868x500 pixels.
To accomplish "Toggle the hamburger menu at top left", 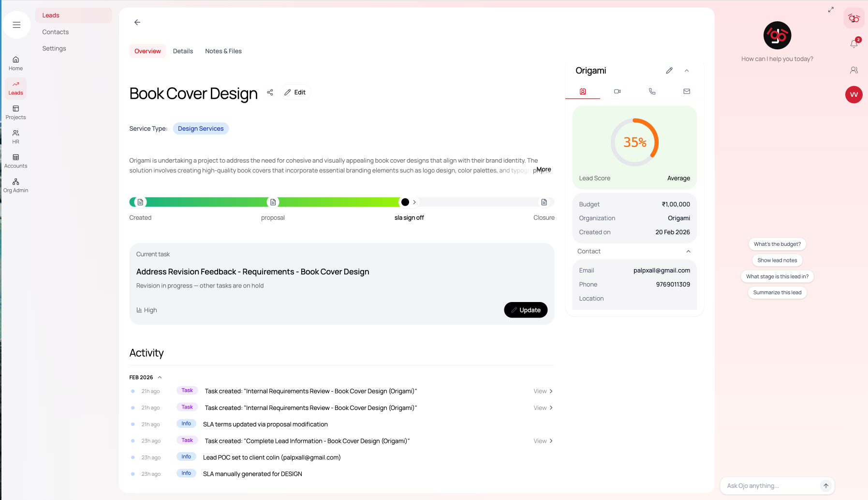I will [x=16, y=24].
